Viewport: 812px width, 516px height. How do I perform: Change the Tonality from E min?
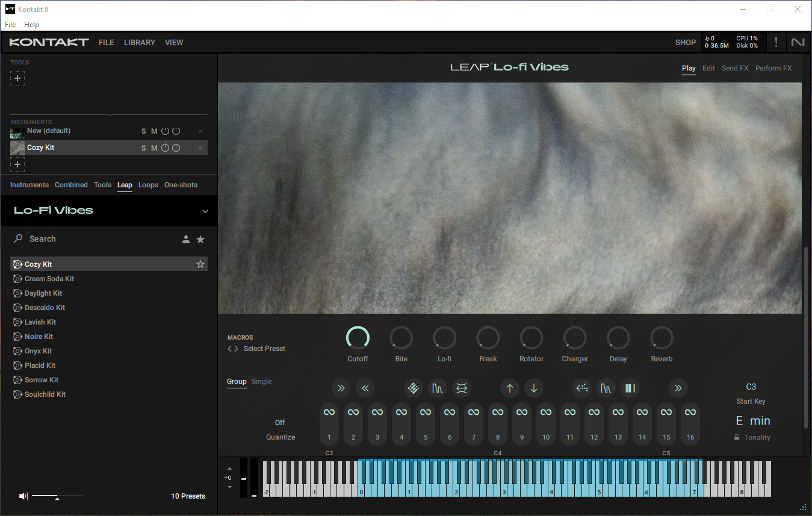[752, 420]
